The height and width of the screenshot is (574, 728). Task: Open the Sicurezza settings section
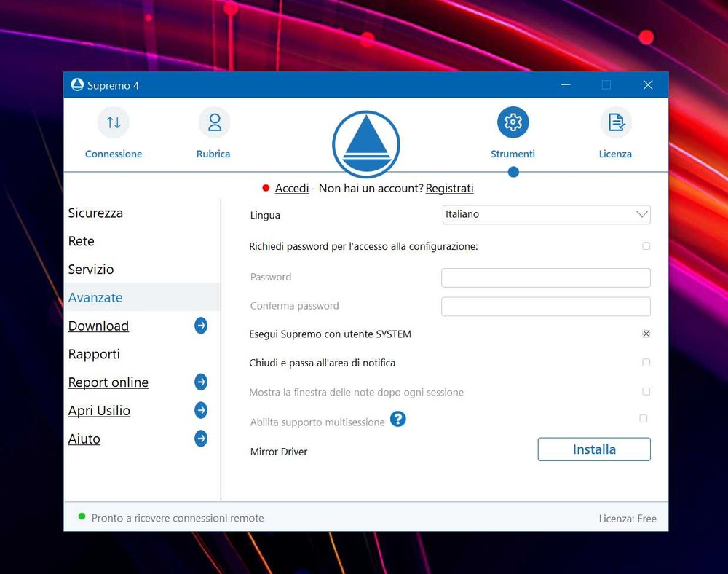[x=95, y=213]
